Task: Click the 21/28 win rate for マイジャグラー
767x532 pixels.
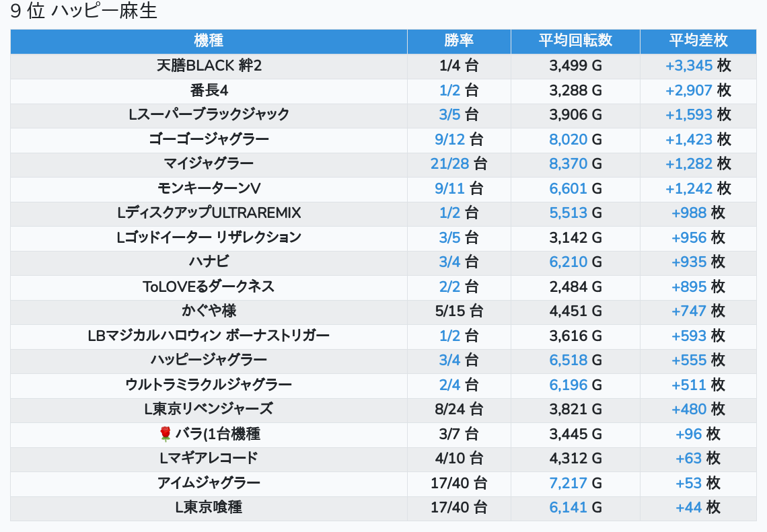Action: (x=449, y=163)
